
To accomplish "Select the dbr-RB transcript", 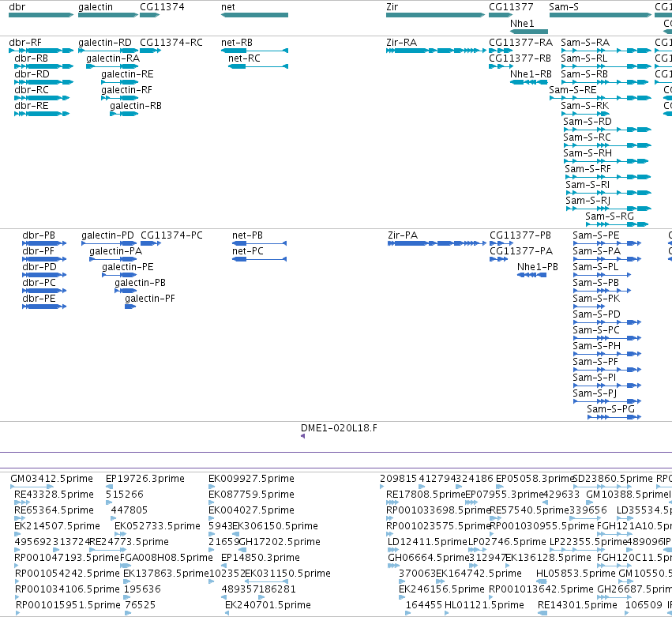I will 43,66.
